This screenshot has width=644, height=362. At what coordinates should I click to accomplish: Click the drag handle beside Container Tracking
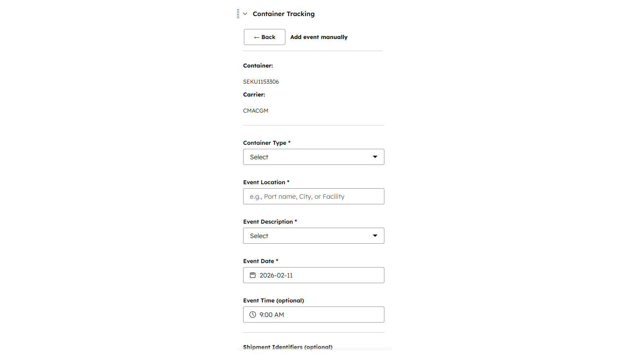click(238, 14)
